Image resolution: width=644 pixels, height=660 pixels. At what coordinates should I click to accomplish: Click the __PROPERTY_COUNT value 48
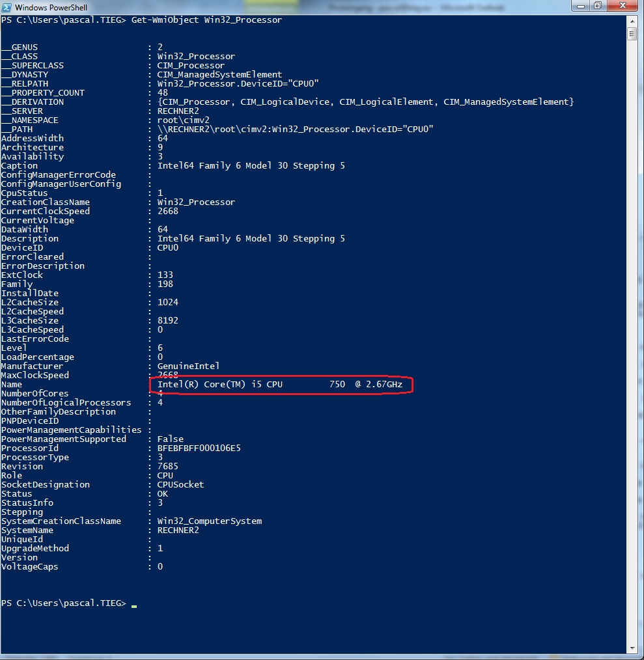(x=163, y=92)
